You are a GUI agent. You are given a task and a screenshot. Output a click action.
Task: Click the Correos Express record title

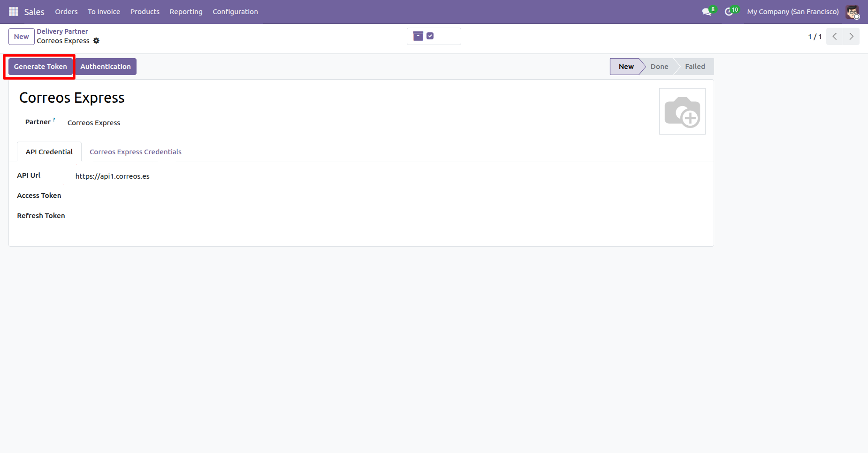coord(72,98)
